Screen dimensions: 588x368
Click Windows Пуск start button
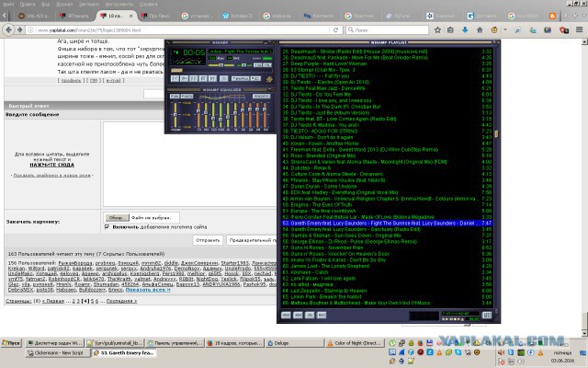pyautogui.click(x=11, y=343)
